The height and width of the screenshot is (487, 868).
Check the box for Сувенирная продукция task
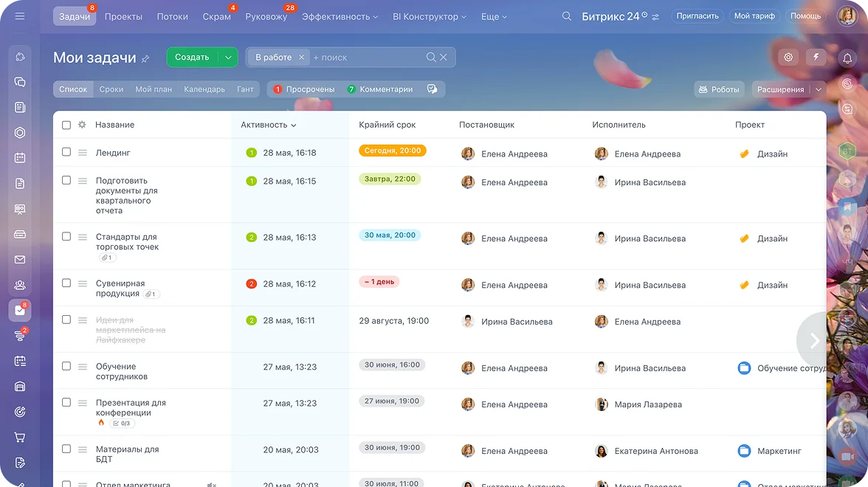point(66,283)
